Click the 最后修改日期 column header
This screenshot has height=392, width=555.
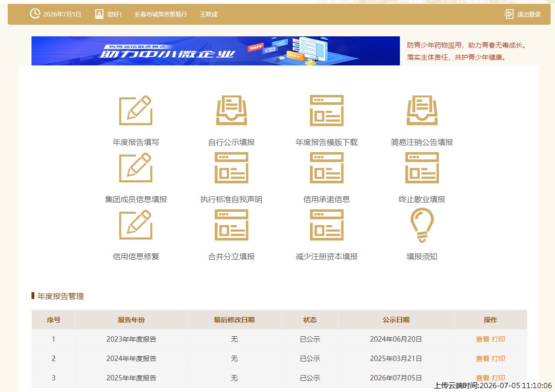point(234,320)
